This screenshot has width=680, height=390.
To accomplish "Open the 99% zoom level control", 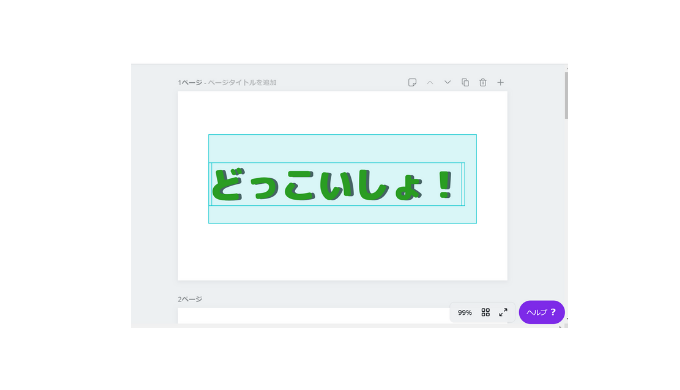I will coord(464,312).
